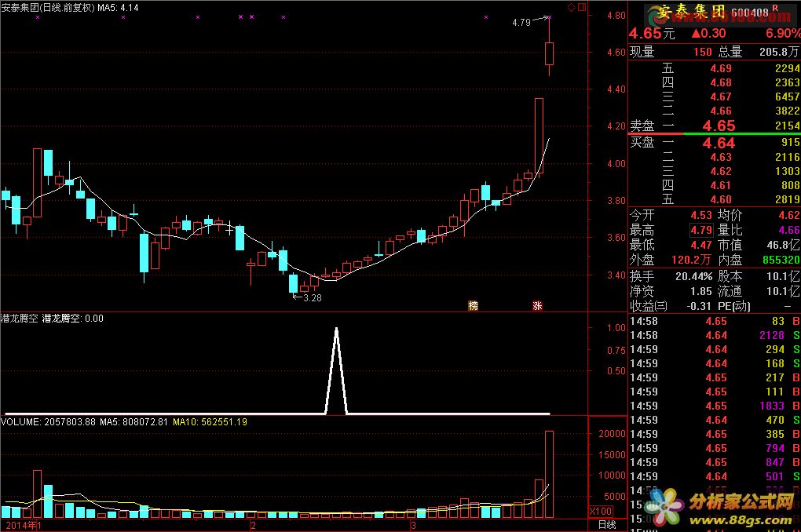Click bid level four price 4.61
Viewport: 801px width, 532px height.
(721, 185)
